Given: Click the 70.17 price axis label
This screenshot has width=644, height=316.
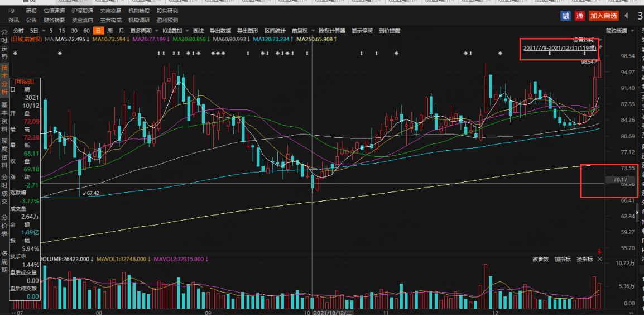Looking at the screenshot, I should pos(620,180).
